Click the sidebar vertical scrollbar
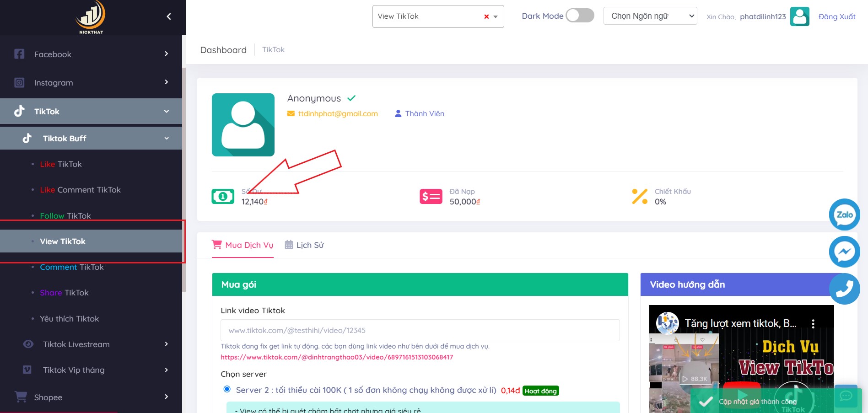 (x=184, y=179)
